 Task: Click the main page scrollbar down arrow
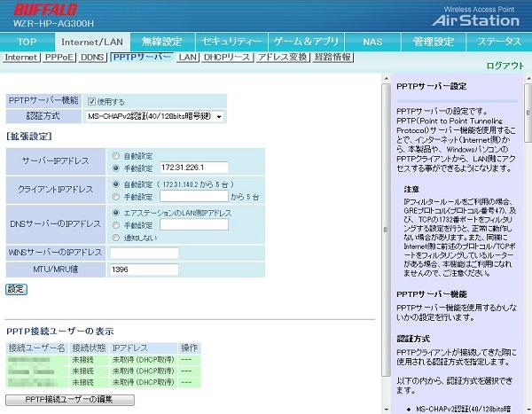(386, 410)
